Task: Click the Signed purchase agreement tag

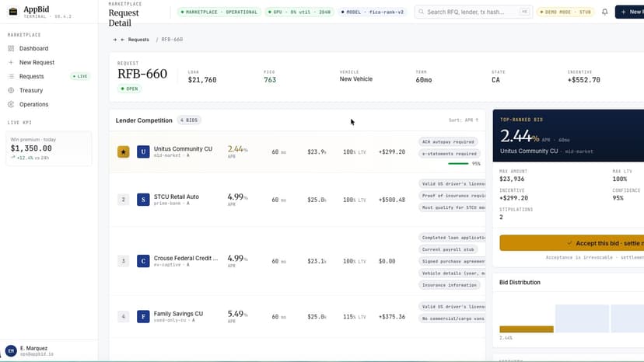Action: (x=452, y=261)
